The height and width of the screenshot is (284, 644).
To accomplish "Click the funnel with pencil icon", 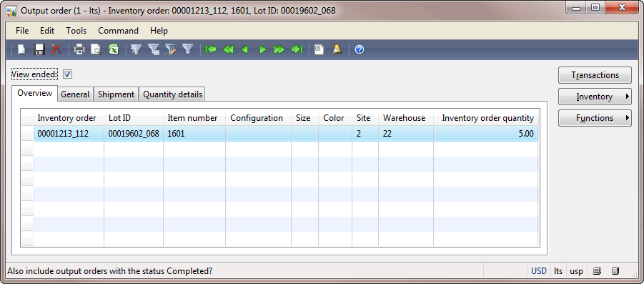I will tap(170, 50).
